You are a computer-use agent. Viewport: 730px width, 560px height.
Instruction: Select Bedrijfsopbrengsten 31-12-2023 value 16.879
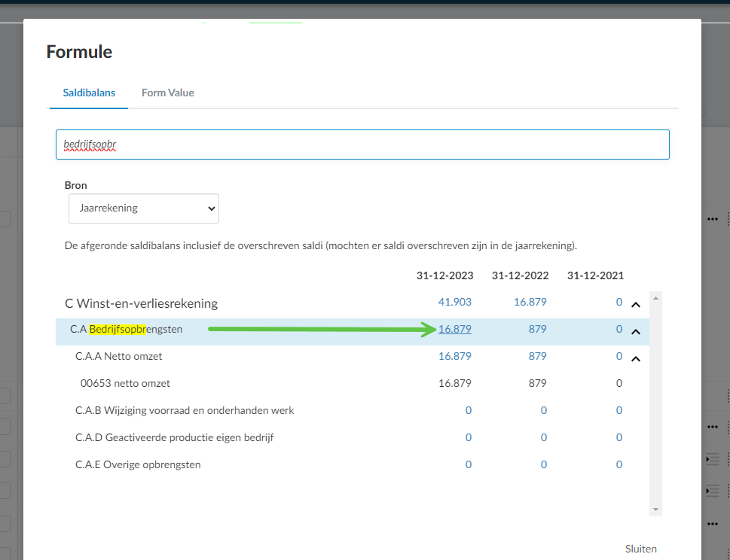tap(454, 330)
